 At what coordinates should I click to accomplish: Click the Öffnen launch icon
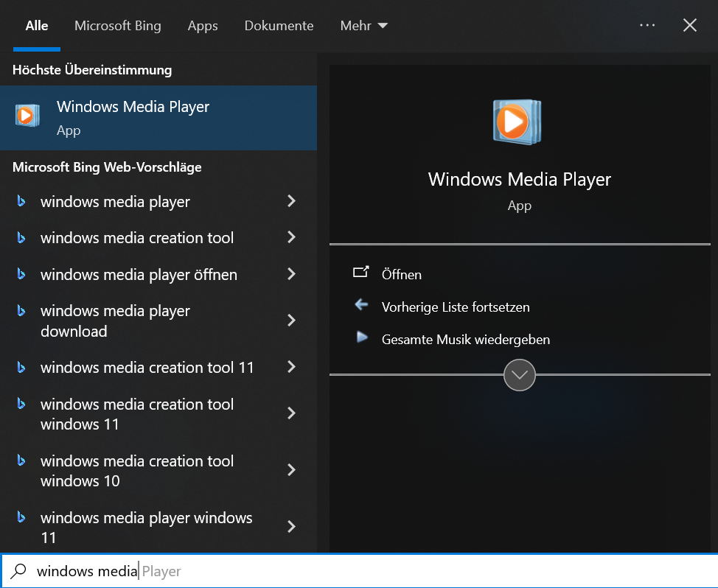click(360, 273)
